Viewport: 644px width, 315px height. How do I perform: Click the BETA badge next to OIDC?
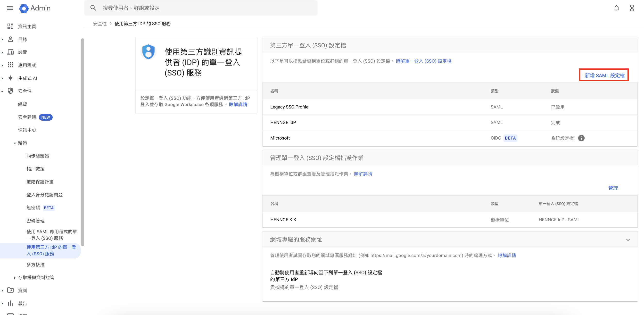[x=510, y=138]
